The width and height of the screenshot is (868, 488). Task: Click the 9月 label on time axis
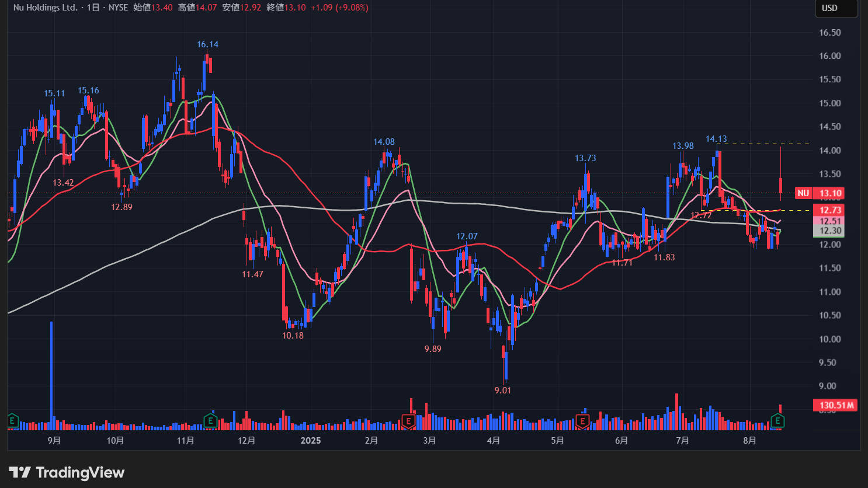pos(54,441)
